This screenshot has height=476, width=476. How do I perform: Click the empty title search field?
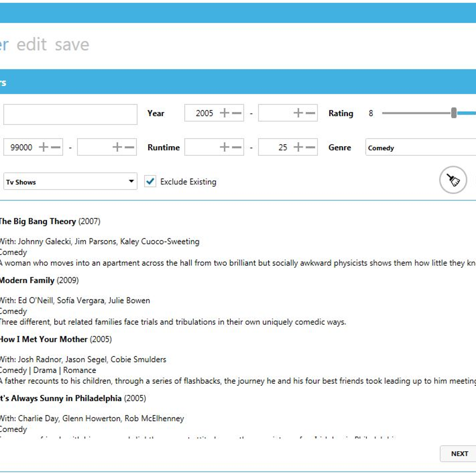(x=70, y=114)
